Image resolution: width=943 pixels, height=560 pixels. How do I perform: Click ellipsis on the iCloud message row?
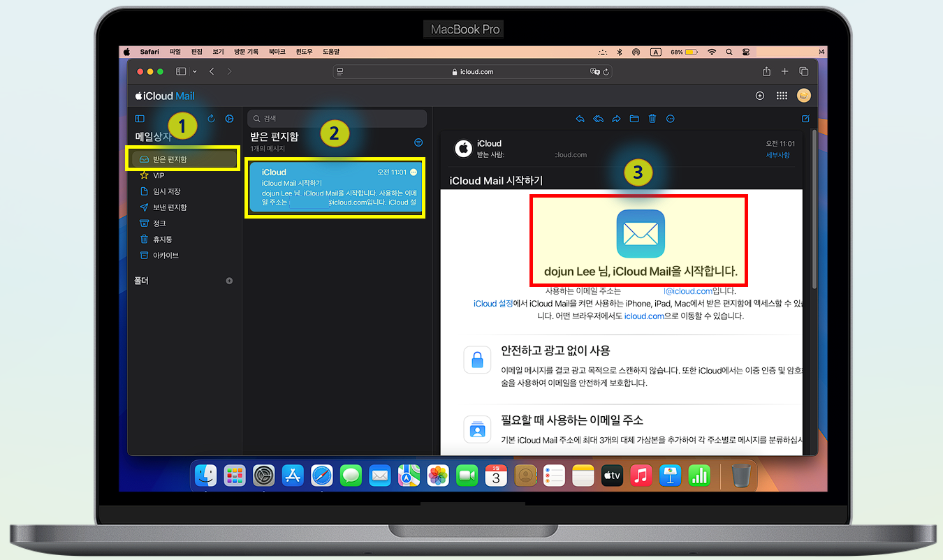pyautogui.click(x=414, y=172)
